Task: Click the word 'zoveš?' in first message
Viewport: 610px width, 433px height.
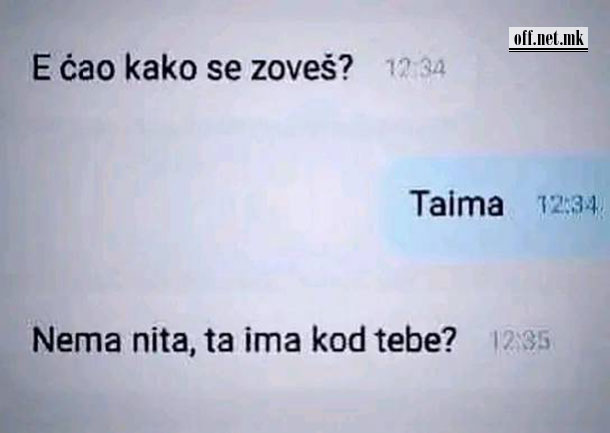Action: (301, 68)
